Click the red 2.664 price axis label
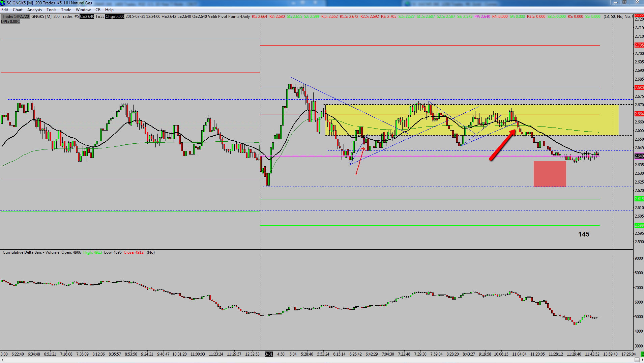This screenshot has height=363, width=644. [x=639, y=114]
